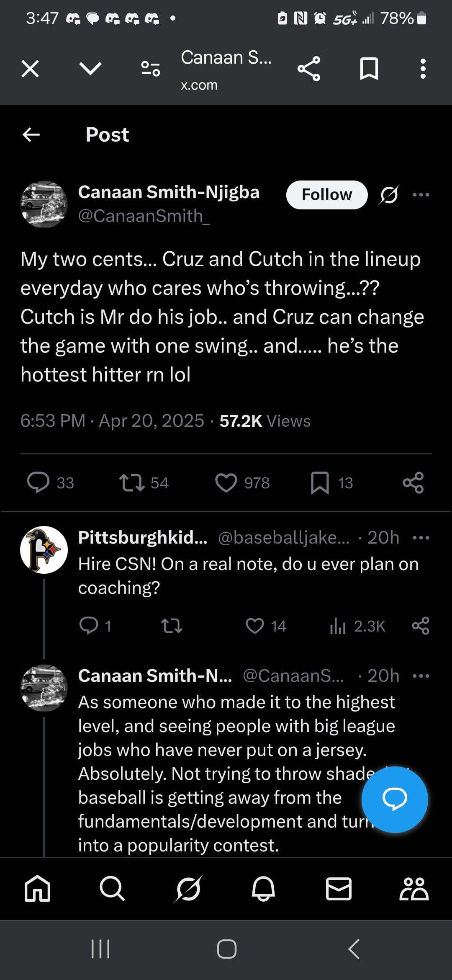Share the main post via share icon
The height and width of the screenshot is (980, 452).
[413, 482]
